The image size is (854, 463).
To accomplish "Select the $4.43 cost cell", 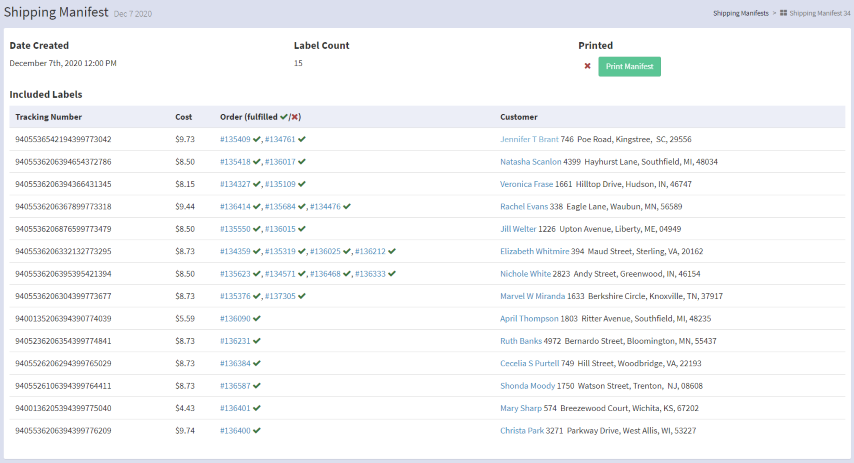I will point(185,408).
